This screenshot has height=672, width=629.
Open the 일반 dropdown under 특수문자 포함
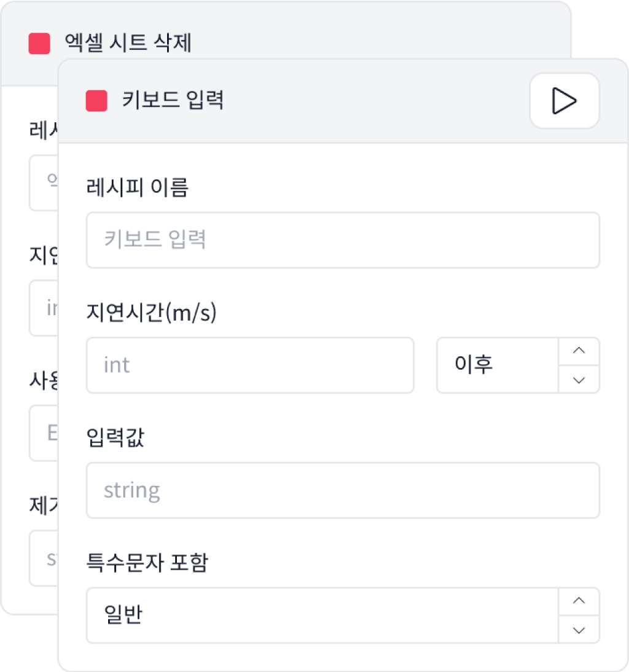[322, 615]
